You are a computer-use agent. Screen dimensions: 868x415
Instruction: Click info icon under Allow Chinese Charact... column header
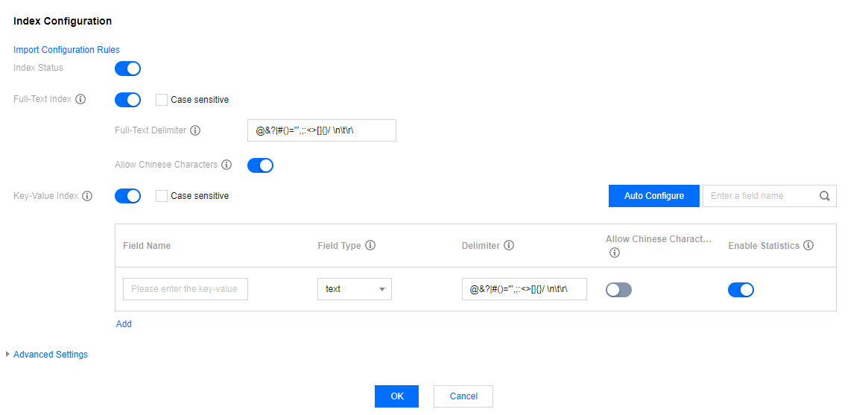[x=614, y=253]
